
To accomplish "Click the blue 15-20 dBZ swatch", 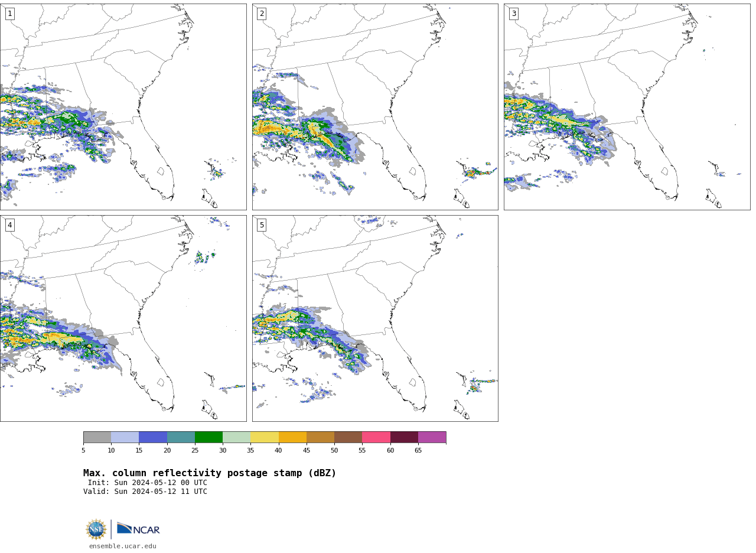I will (x=153, y=437).
